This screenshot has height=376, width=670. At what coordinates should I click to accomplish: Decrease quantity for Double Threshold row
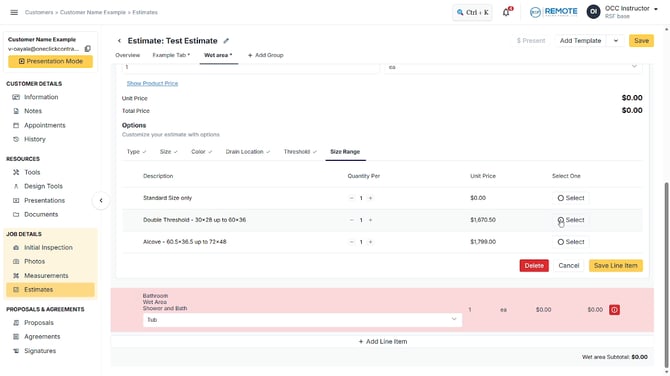352,220
